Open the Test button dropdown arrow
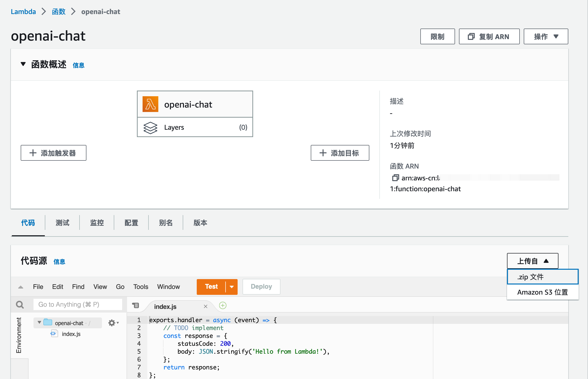 pos(231,287)
